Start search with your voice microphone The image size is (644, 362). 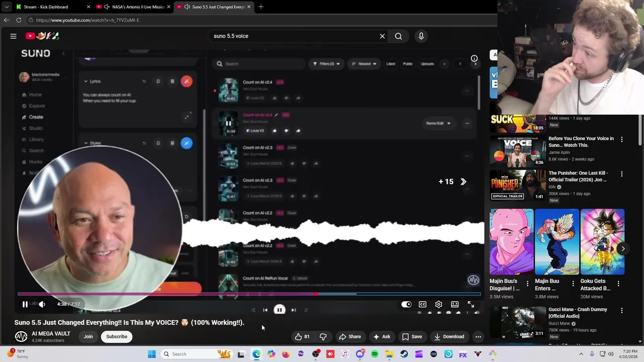coord(421,36)
